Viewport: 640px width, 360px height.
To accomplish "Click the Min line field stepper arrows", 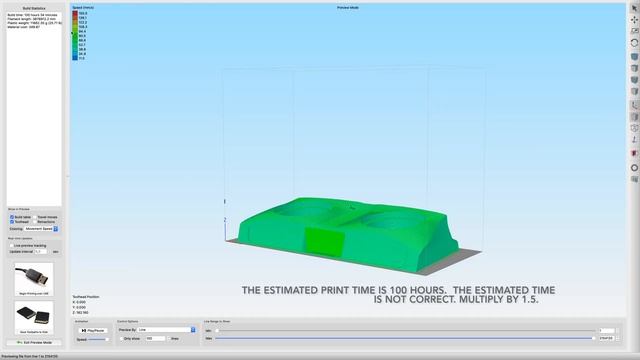I will 617,331.
